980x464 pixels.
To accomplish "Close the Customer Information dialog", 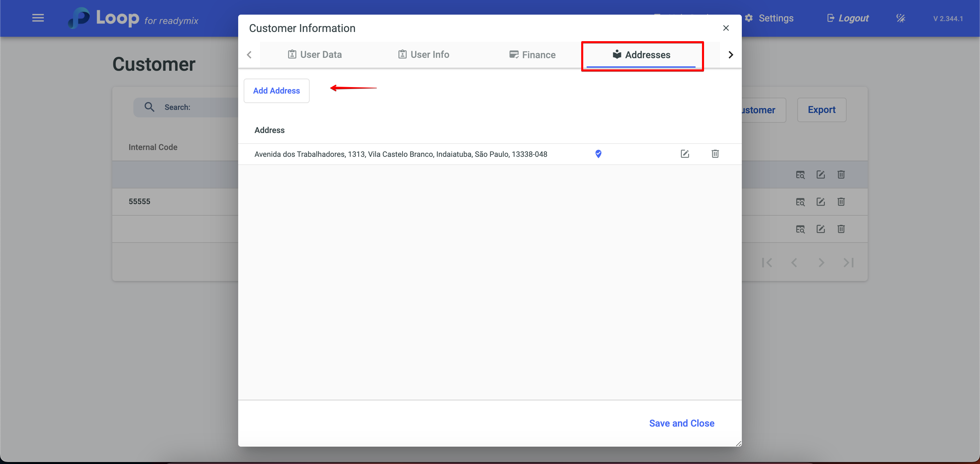I will coord(725,28).
